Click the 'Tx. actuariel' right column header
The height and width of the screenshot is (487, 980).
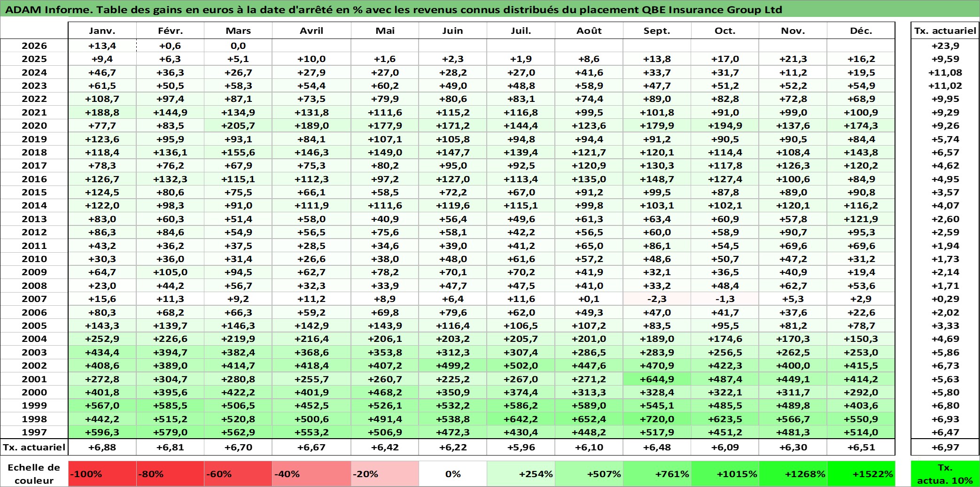point(945,31)
